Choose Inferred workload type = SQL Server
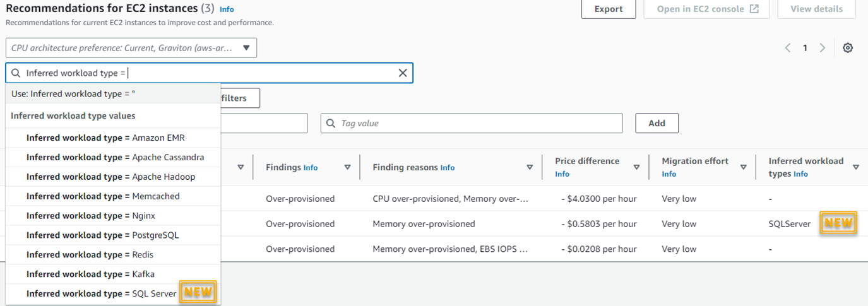 (x=101, y=293)
